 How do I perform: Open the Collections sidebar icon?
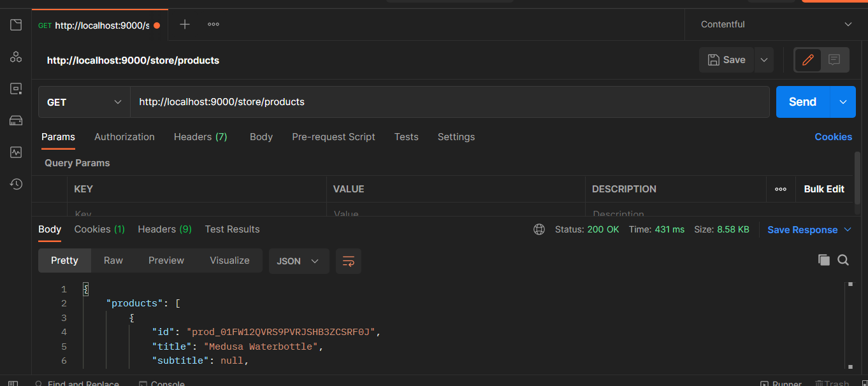tap(16, 25)
